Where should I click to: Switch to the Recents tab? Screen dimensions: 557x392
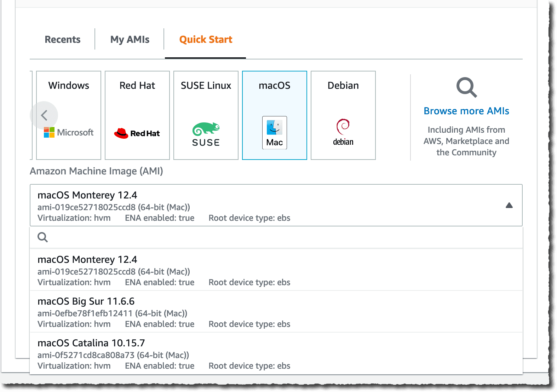pyautogui.click(x=63, y=39)
